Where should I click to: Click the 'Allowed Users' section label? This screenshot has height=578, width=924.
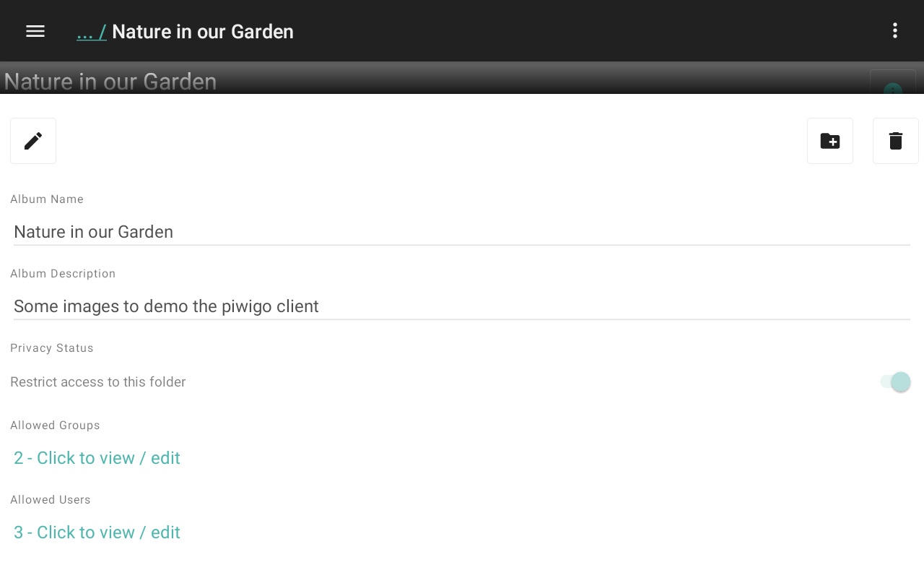tap(51, 500)
